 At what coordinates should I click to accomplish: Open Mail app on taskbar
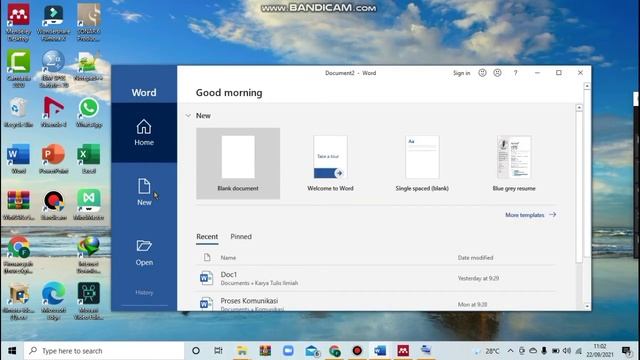[x=312, y=351]
